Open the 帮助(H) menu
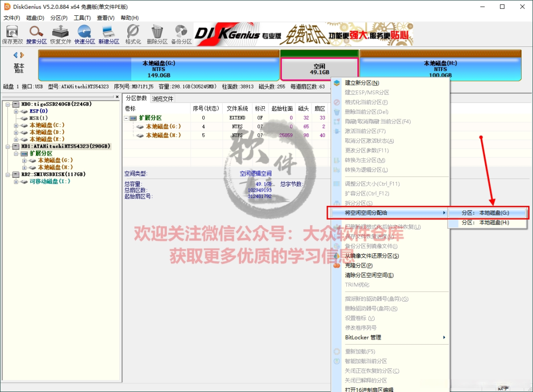The width and height of the screenshot is (533, 392). 129,18
